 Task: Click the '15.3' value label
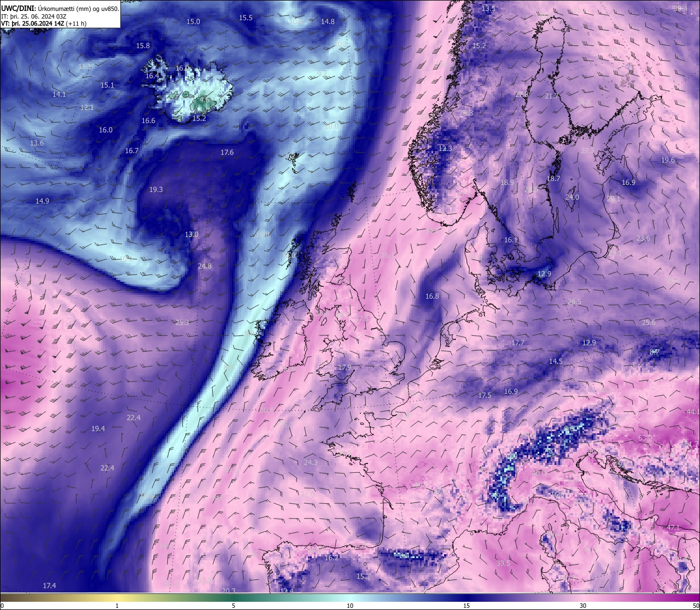click(x=363, y=576)
